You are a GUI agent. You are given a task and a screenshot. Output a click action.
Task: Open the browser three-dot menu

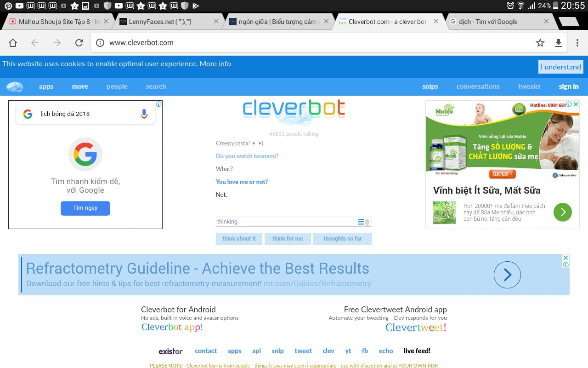[x=577, y=43]
